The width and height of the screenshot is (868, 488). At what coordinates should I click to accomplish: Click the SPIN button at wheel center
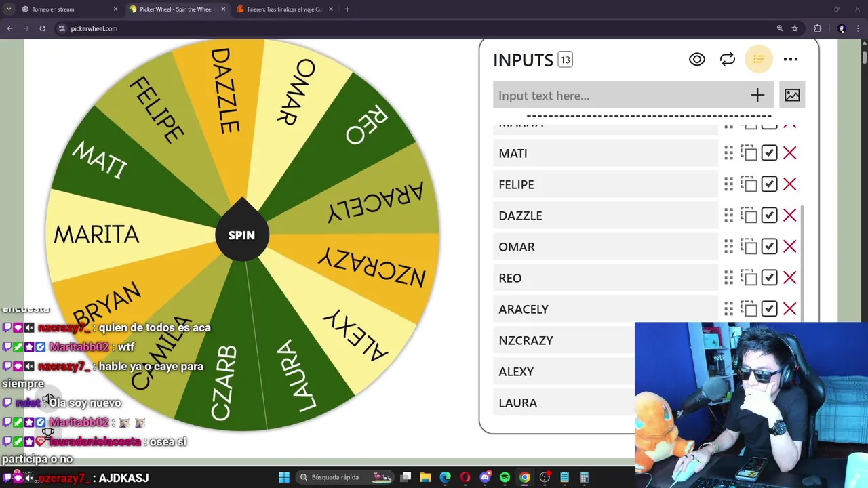pyautogui.click(x=242, y=235)
